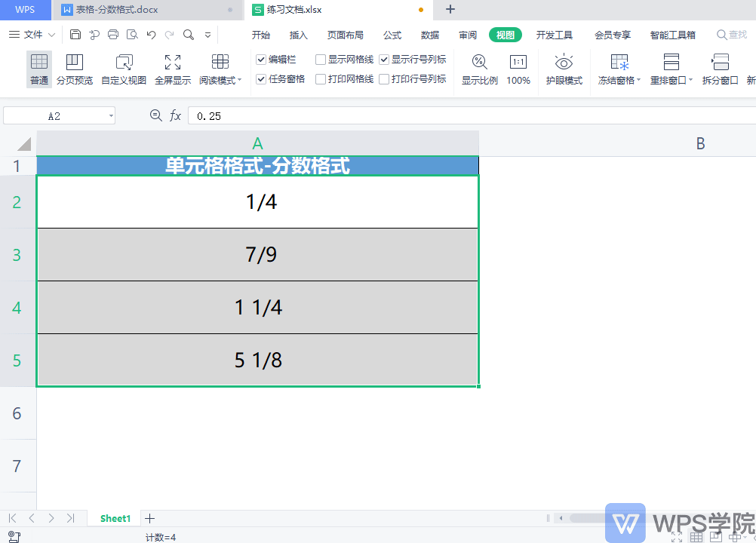Open the 公式 ribbon tab
Viewport: 756px width, 543px height.
[x=392, y=35]
